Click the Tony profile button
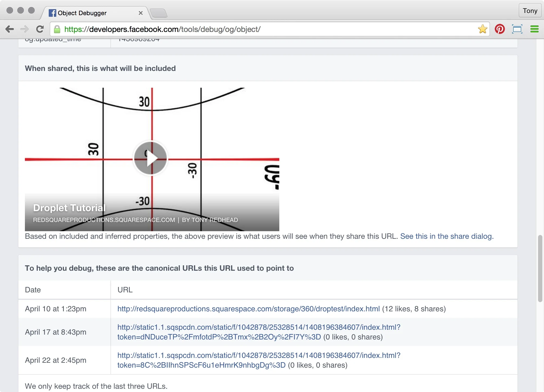544x392 pixels. pos(530,11)
